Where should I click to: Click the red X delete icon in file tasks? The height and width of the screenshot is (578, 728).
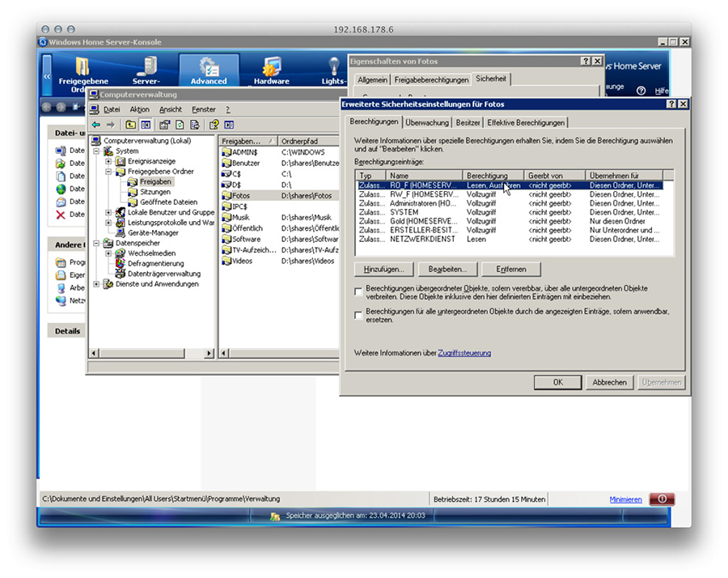pyautogui.click(x=61, y=215)
